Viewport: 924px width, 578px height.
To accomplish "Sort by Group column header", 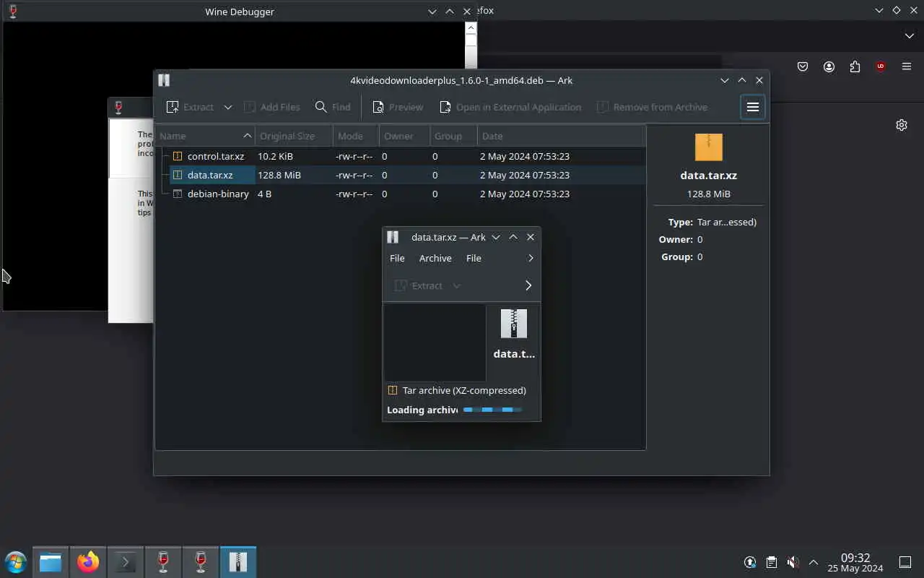I will tap(453, 136).
